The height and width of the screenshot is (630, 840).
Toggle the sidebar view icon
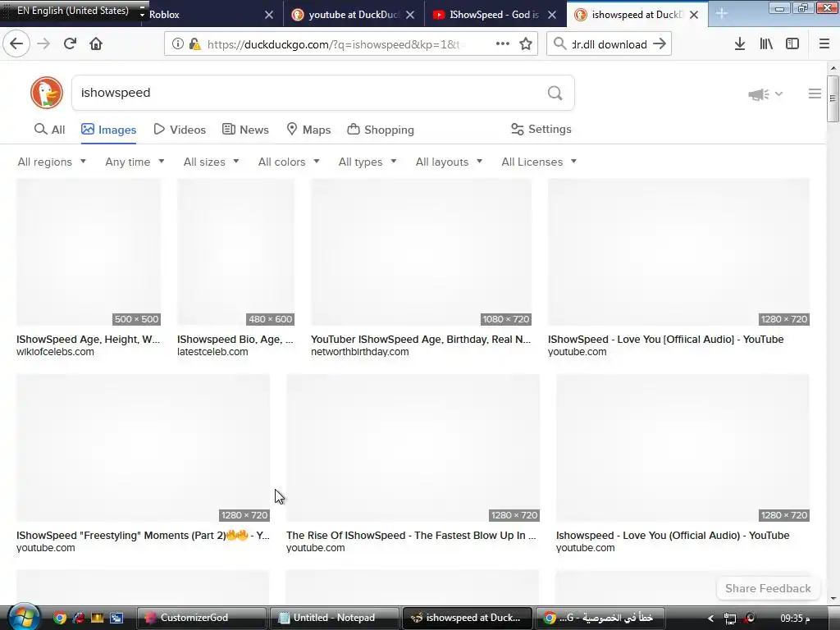coord(792,44)
